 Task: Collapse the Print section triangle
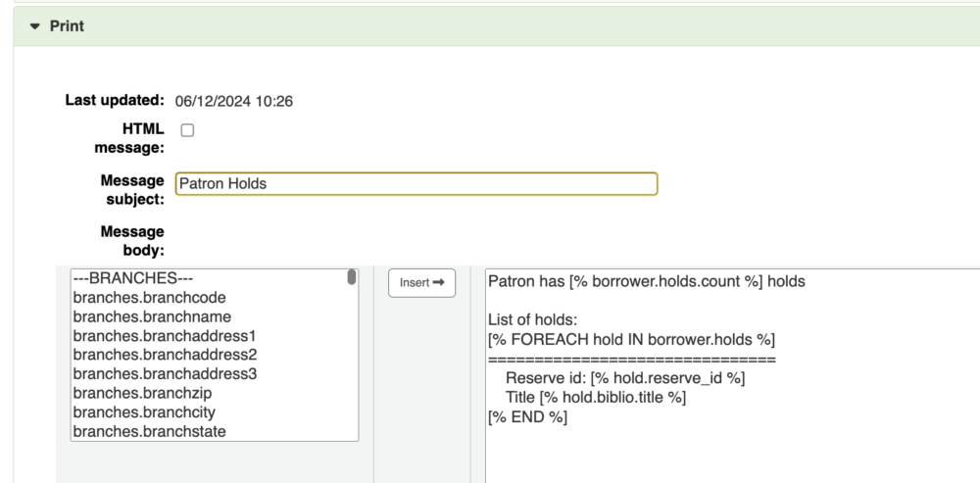click(36, 26)
